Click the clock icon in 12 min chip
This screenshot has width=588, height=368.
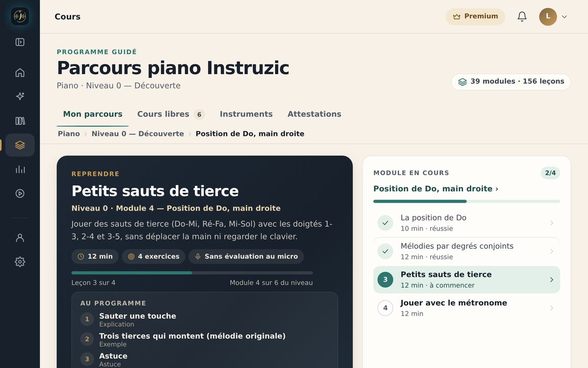81,257
